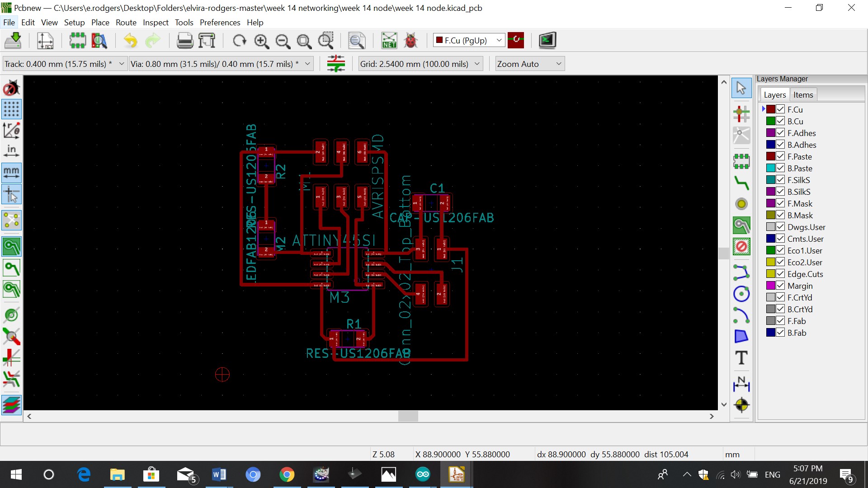Screen dimensions: 868x488
Task: Uncheck the F.SilkS layer checkbox
Action: [x=780, y=180]
